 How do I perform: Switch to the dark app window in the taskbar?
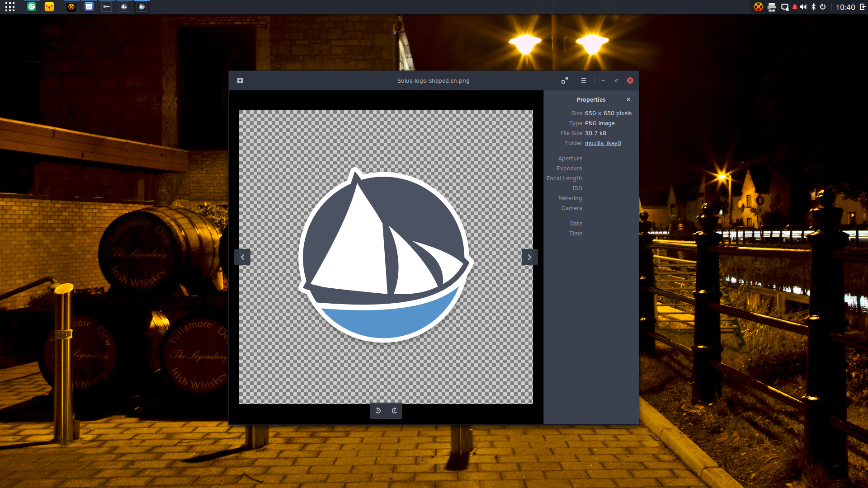coord(106,7)
